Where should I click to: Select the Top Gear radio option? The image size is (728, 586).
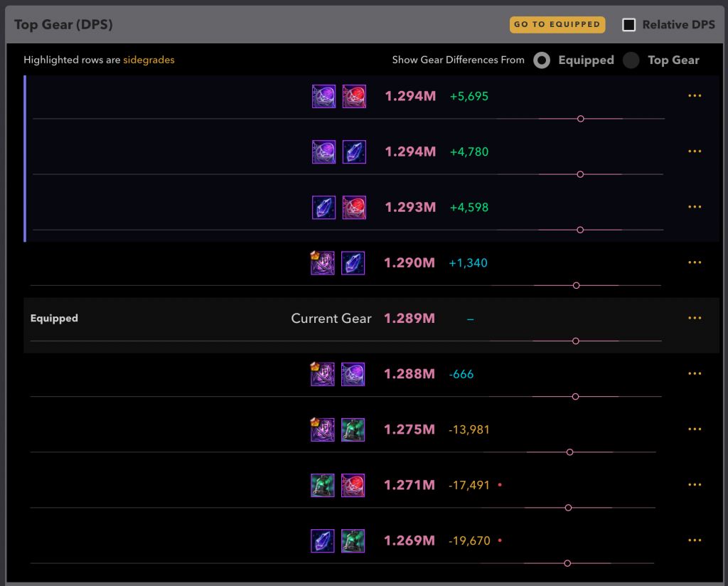pos(631,60)
